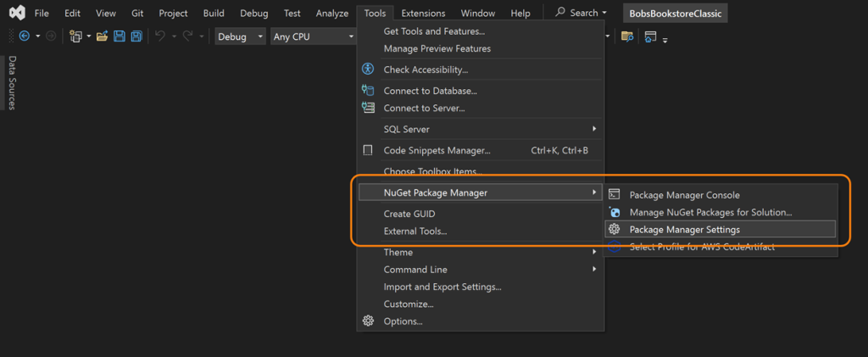The image size is (868, 357).
Task: Click the Visual Studio logo icon
Action: tap(17, 12)
